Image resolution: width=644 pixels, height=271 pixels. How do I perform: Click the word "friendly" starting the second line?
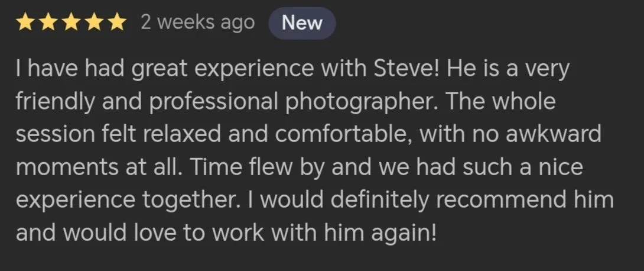coord(55,103)
